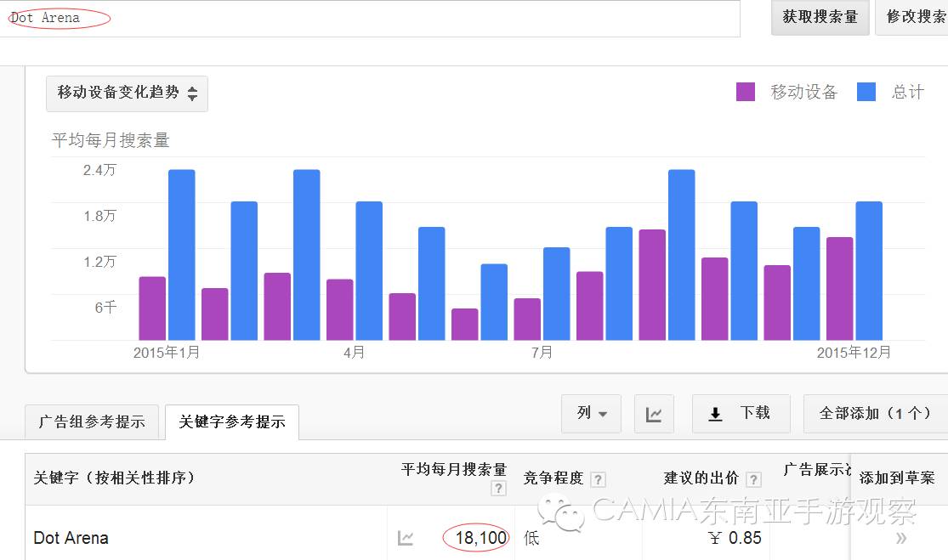Open help icon for 平均每月搜索量 column

498,488
